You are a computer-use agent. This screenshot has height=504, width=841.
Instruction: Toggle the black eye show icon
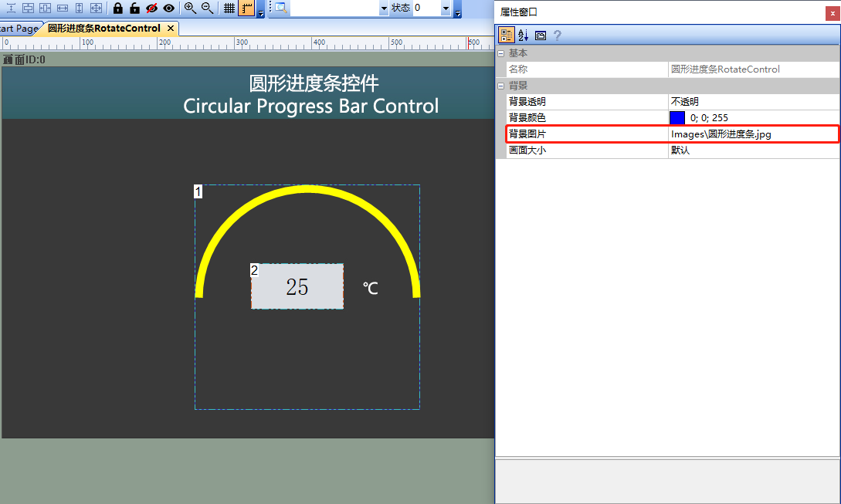click(169, 8)
